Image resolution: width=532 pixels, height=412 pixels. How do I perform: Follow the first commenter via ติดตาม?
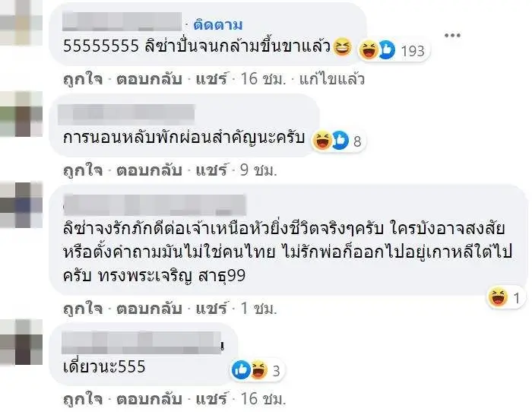click(x=218, y=25)
